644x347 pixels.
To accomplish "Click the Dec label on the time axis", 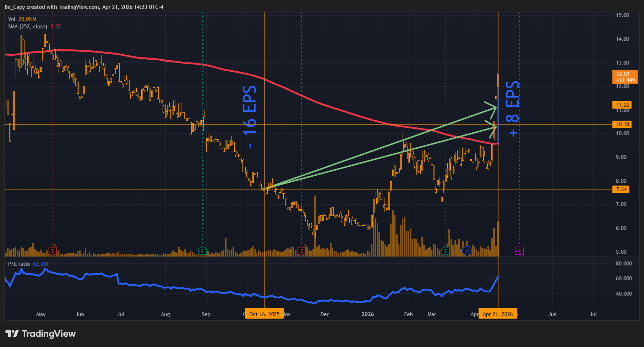I will [x=325, y=314].
